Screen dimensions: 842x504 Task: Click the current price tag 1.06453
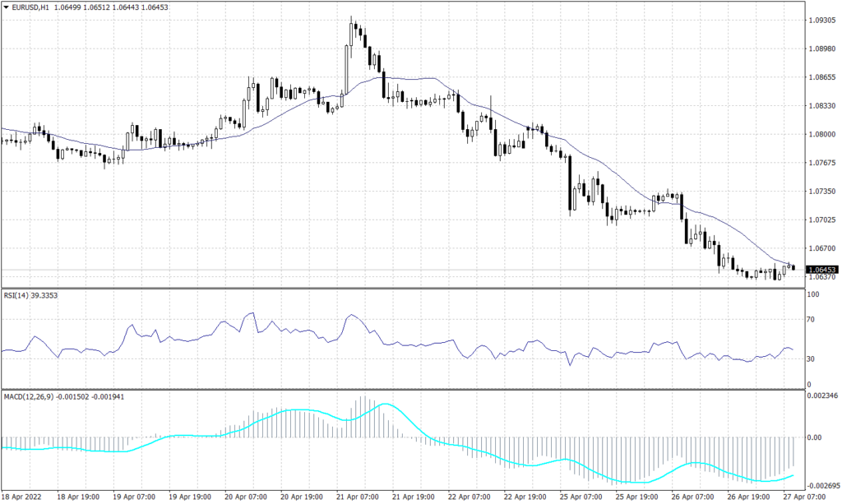pyautogui.click(x=821, y=270)
